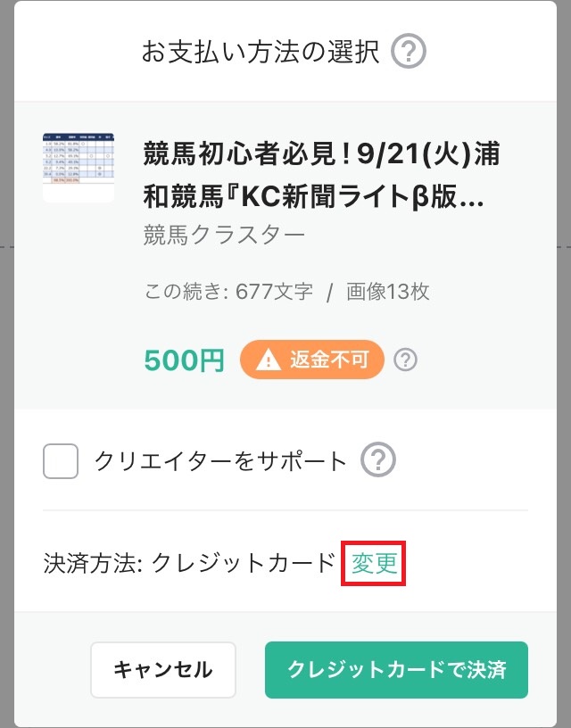The image size is (571, 728).
Task: Click the クリエイターをサポート label text
Action: [220, 461]
